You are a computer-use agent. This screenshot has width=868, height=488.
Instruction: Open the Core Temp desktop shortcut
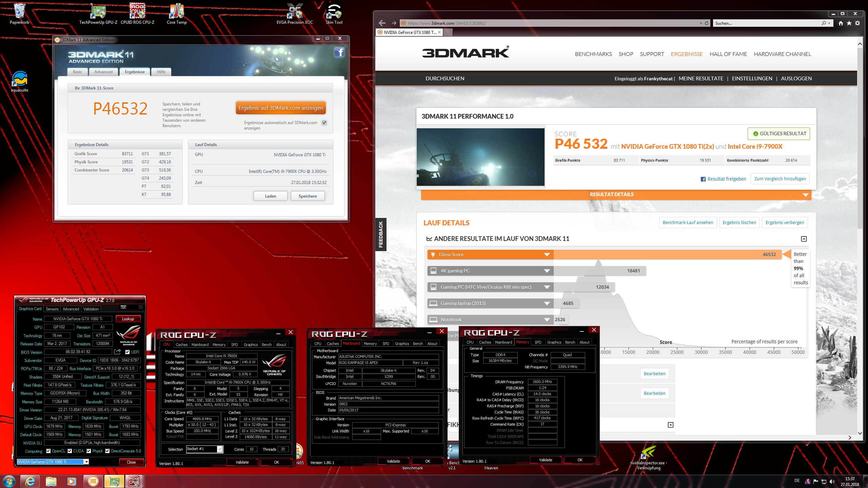pos(177,14)
